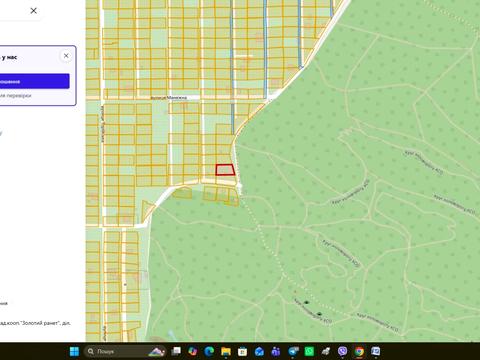
Task: Open Microsoft Edge from the taskbar
Action: (209, 351)
